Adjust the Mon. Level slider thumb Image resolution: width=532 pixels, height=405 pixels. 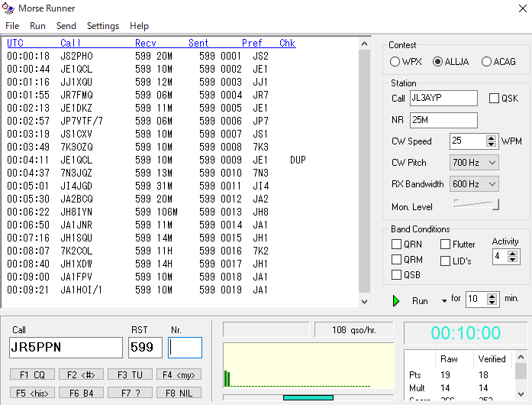tap(495, 204)
